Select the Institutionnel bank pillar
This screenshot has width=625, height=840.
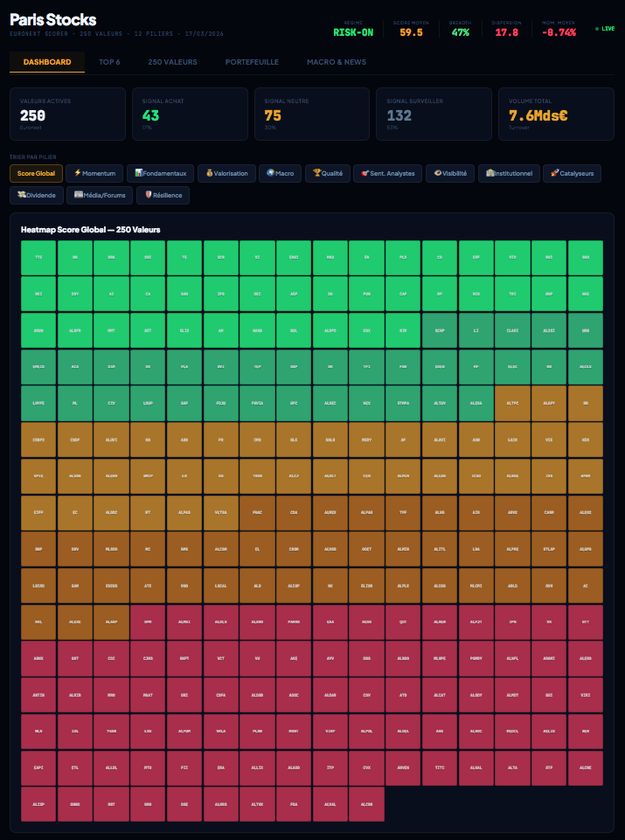[x=509, y=174]
